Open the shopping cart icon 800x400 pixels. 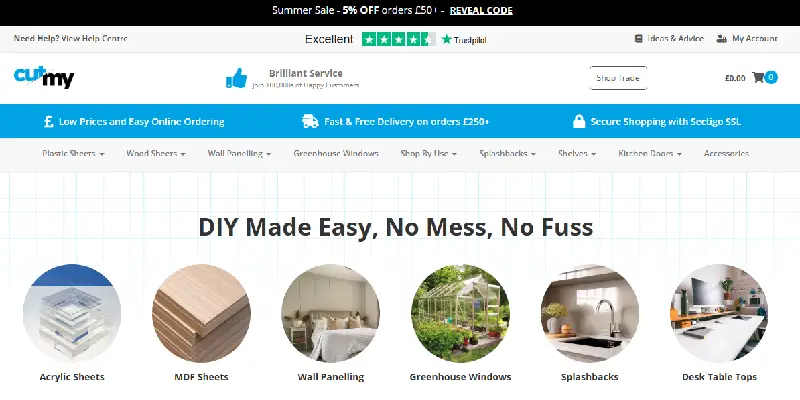(758, 78)
